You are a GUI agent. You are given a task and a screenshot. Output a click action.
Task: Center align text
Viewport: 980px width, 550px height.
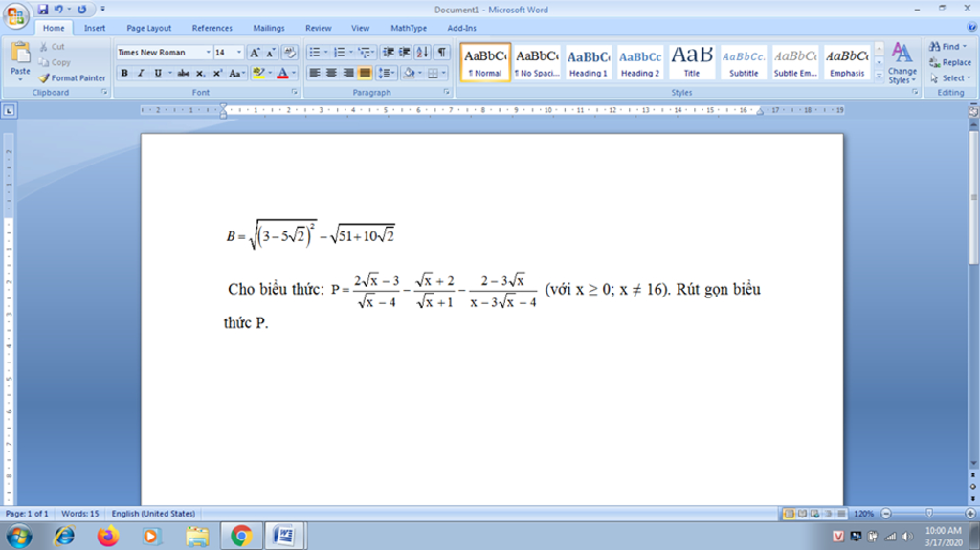331,73
